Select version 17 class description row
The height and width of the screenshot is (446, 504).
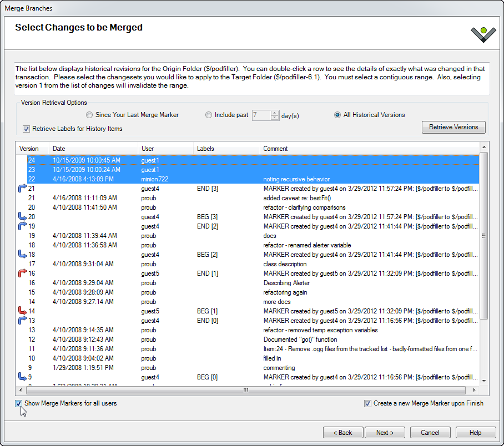tap(167, 264)
